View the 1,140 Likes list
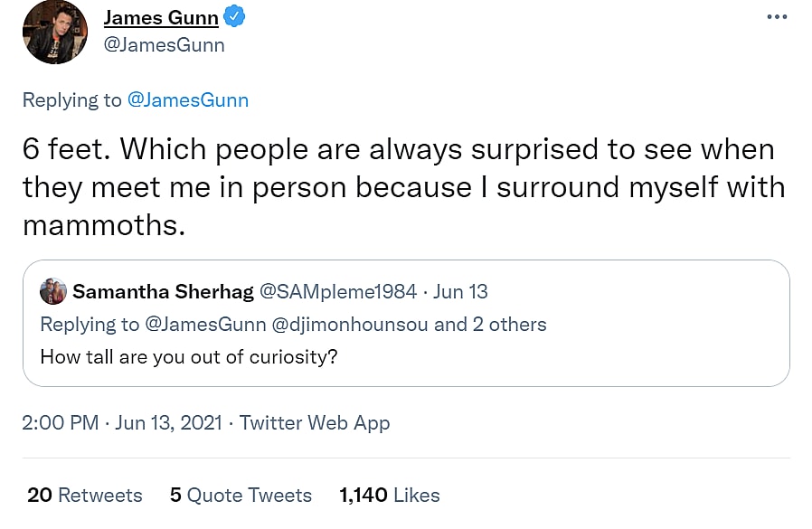Image resolution: width=812 pixels, height=529 pixels. 389,495
